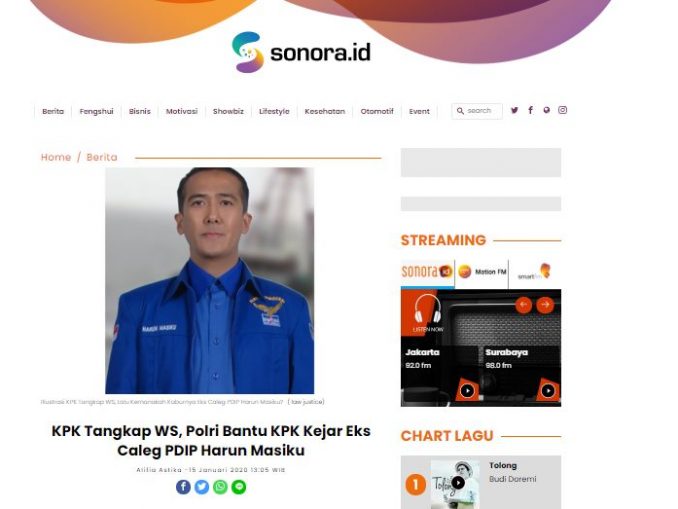Go to previous streaming station arrow

tap(523, 304)
